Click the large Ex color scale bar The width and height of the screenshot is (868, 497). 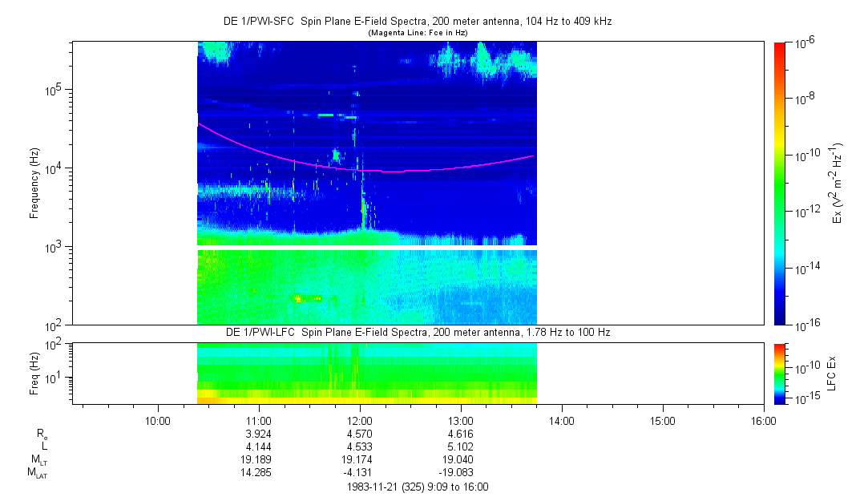click(x=780, y=183)
